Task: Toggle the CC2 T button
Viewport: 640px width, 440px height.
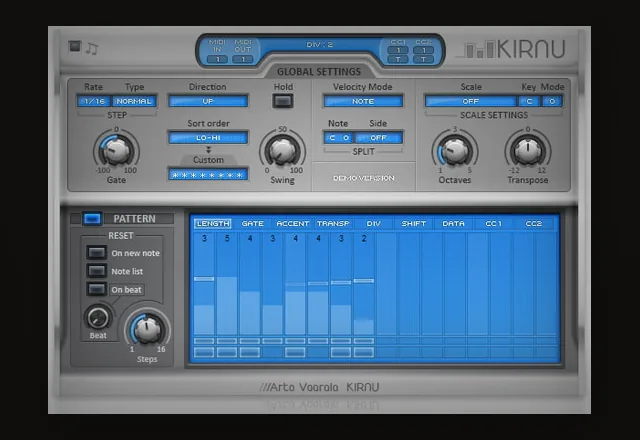Action: click(423, 59)
